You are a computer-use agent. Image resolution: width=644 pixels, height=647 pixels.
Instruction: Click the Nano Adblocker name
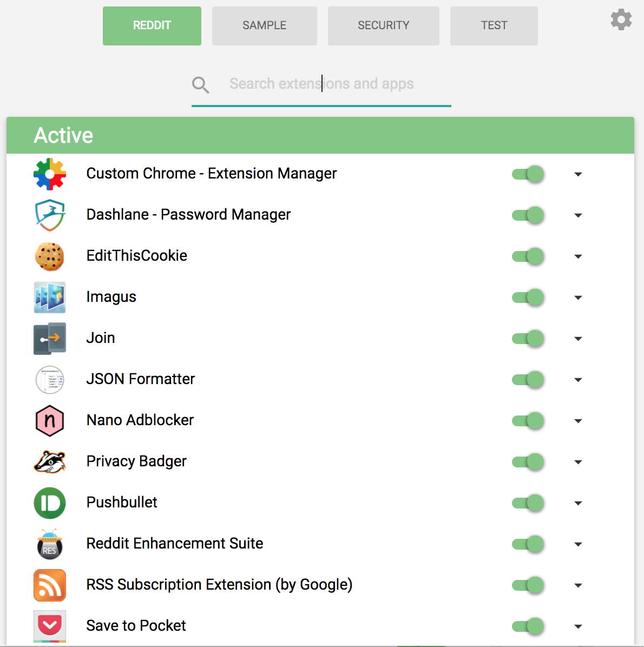[140, 420]
